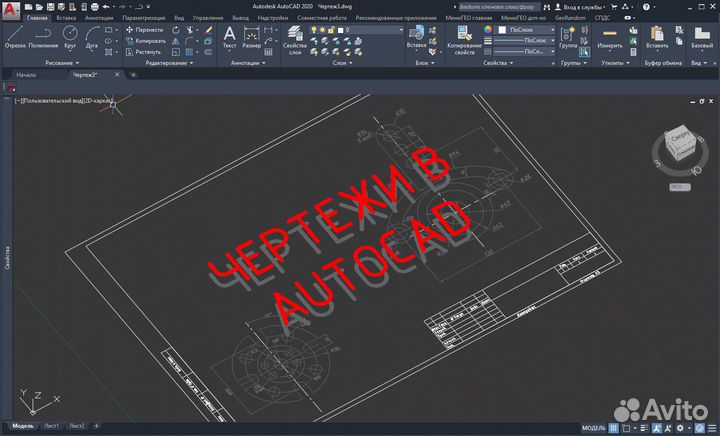
Task: Expand the Рисование panel
Action: (62, 63)
